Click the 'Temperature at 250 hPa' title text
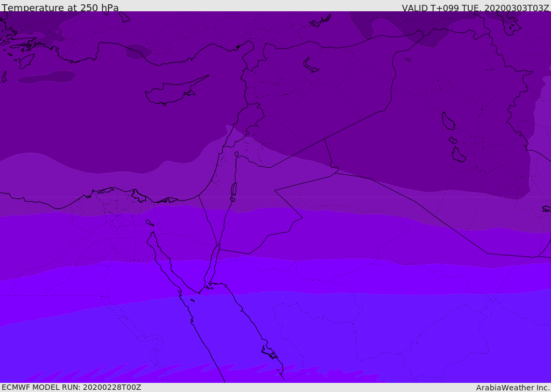551x392 pixels. (x=60, y=8)
